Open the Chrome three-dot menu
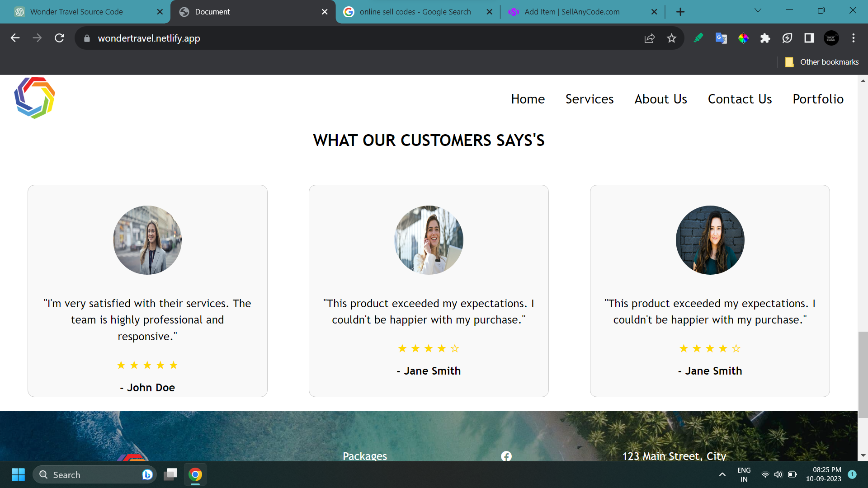 point(853,38)
